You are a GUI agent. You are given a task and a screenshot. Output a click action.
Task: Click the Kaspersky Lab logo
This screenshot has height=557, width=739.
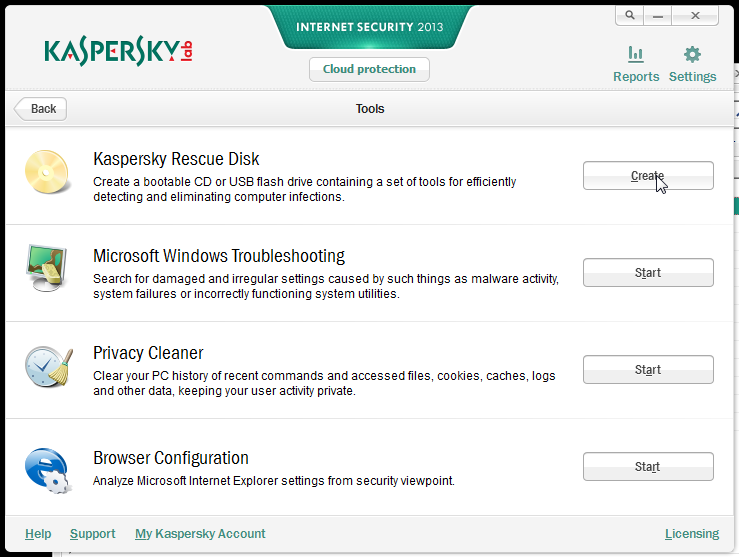pos(118,52)
